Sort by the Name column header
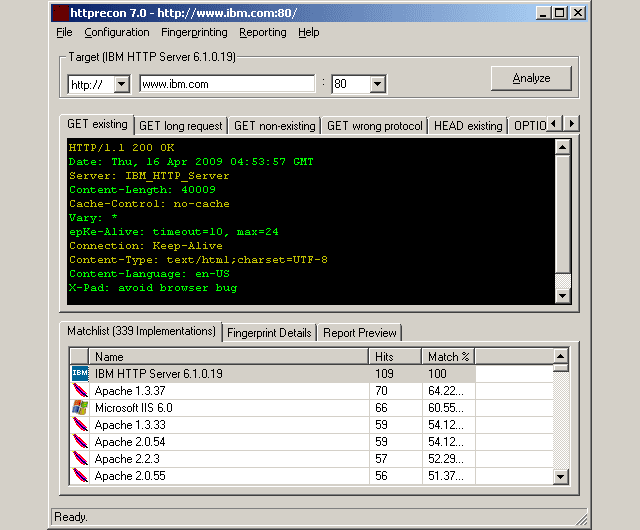Screen dimensions: 640x530 [x=229, y=356]
